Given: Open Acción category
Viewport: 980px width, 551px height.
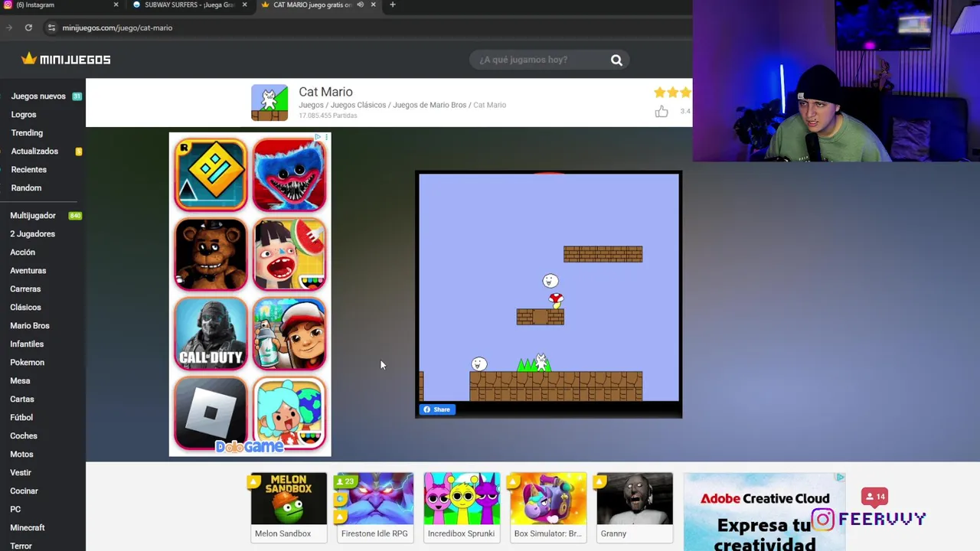Looking at the screenshot, I should 22,253.
